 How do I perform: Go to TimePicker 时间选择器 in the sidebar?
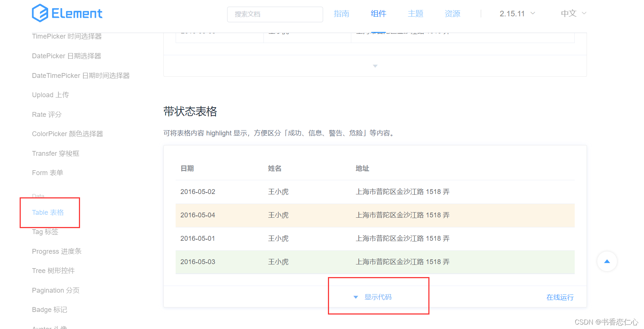67,36
